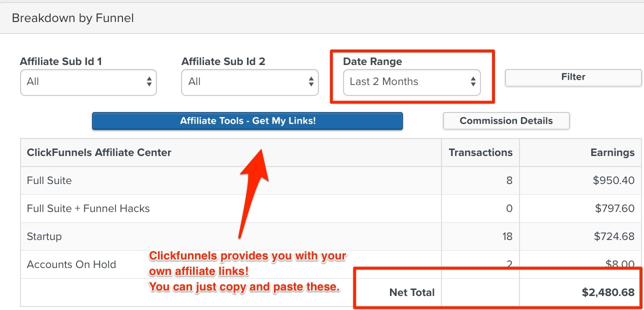Click the Date Range label

tap(372, 61)
